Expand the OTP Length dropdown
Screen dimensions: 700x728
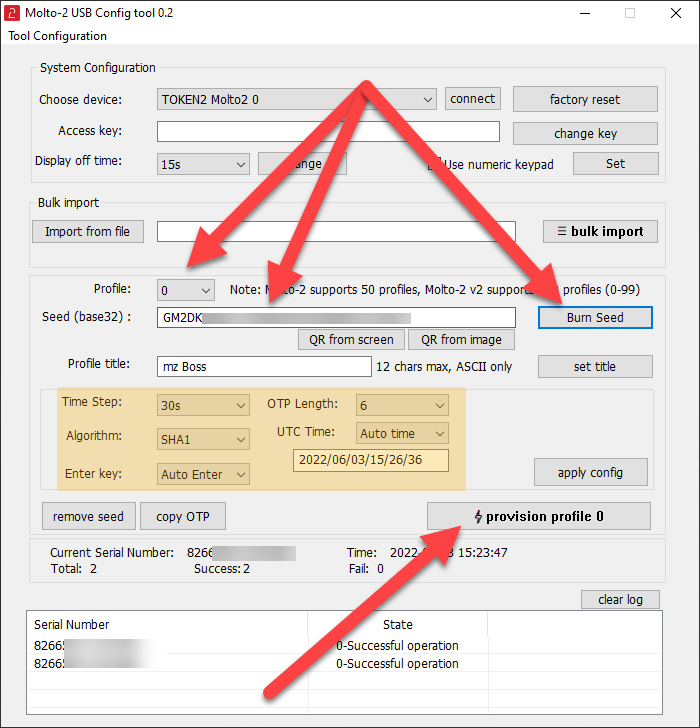click(402, 405)
